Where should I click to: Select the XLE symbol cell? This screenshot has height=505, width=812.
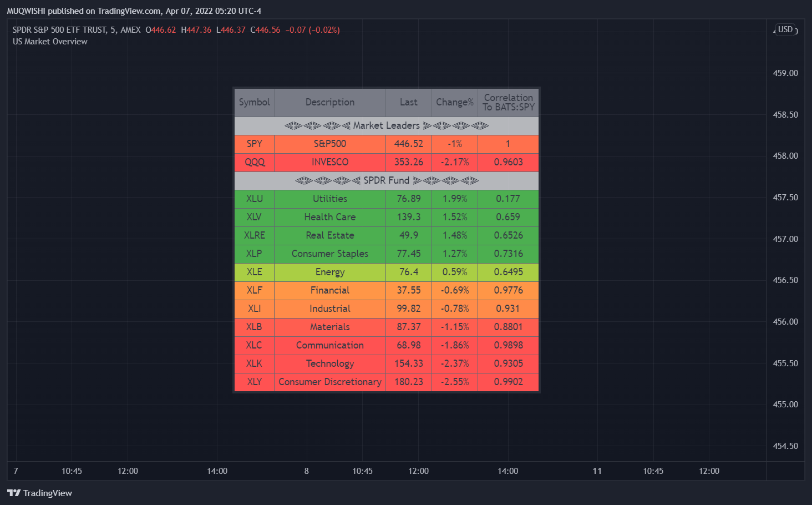pyautogui.click(x=255, y=272)
